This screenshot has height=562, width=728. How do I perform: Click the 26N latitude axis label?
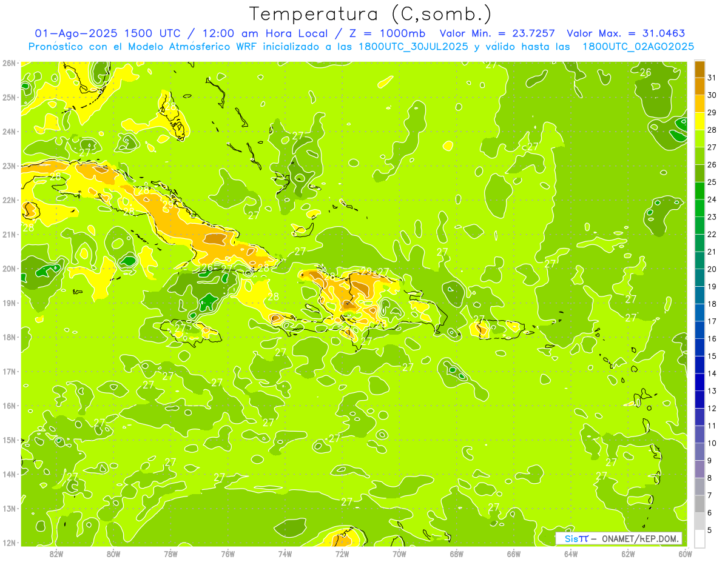pyautogui.click(x=8, y=63)
